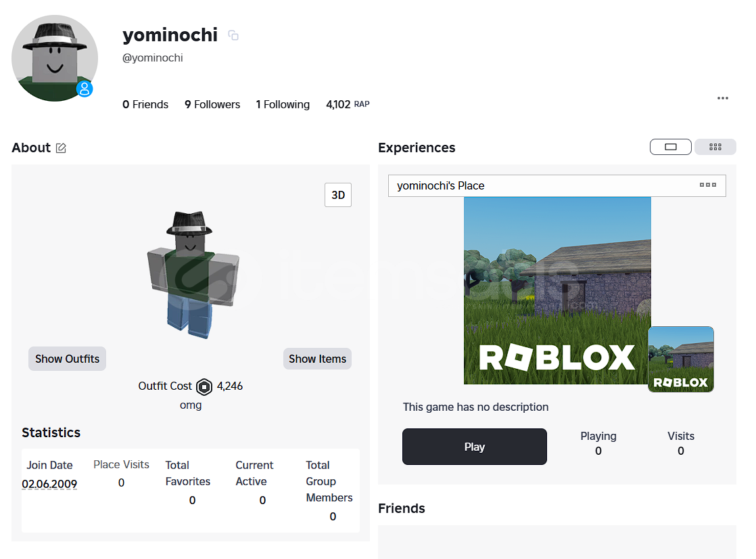Click the Robux icon beside Outfit Cost
Viewport: 756px width, 559px height.
click(204, 387)
